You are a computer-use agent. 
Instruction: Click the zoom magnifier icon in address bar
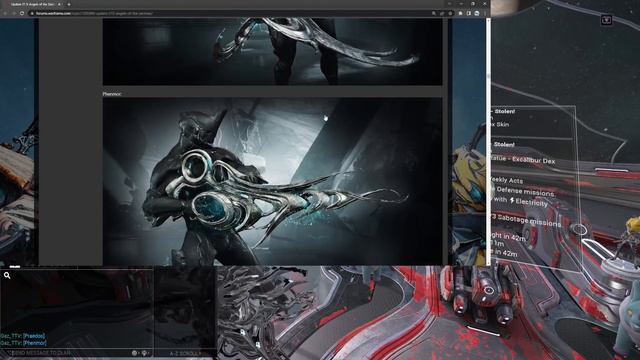click(x=433, y=13)
